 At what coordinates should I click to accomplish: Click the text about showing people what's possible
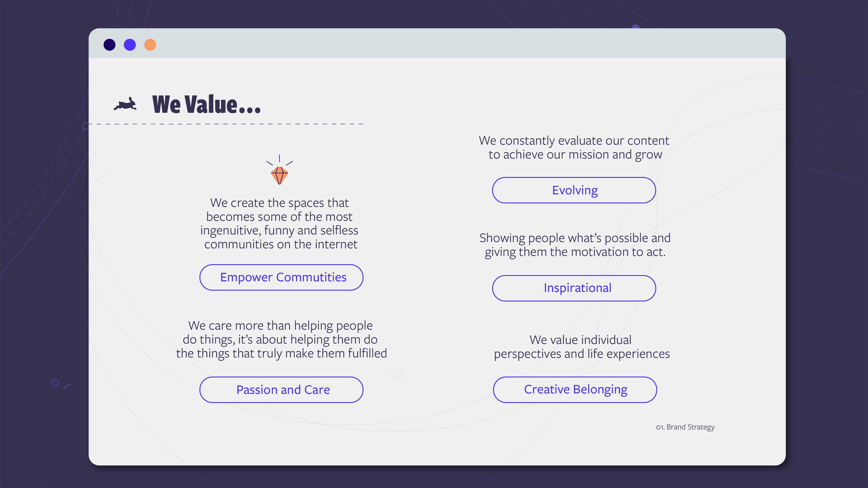click(x=575, y=245)
